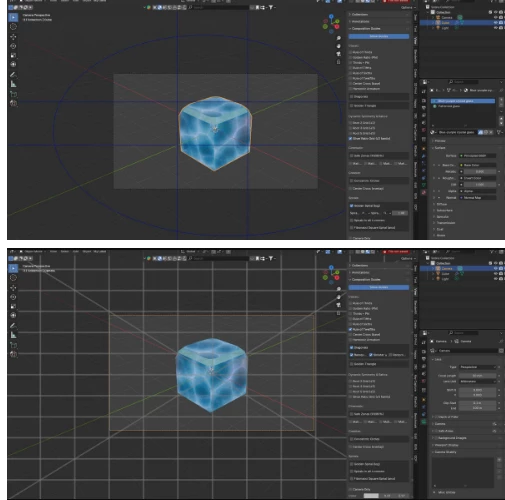Viewport: 505px width, 500px height.
Task: Open Object properties tab in upper Properties editor
Action: click(x=424, y=148)
